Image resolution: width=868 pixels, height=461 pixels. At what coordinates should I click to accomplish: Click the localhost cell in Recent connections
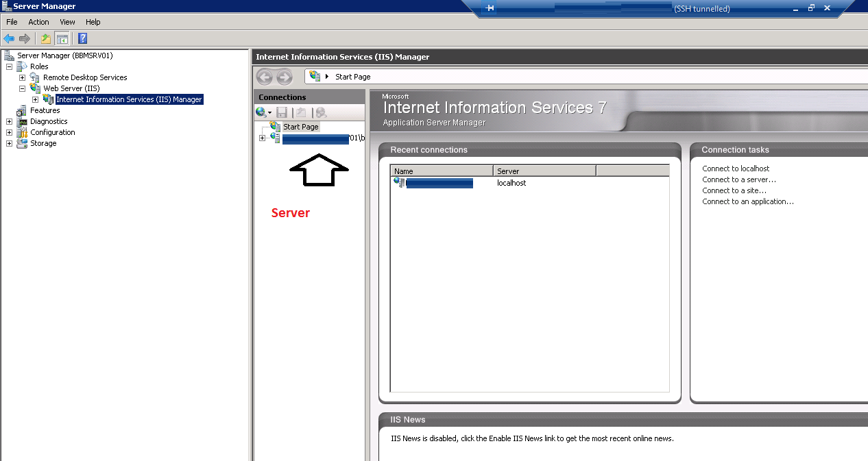[511, 183]
